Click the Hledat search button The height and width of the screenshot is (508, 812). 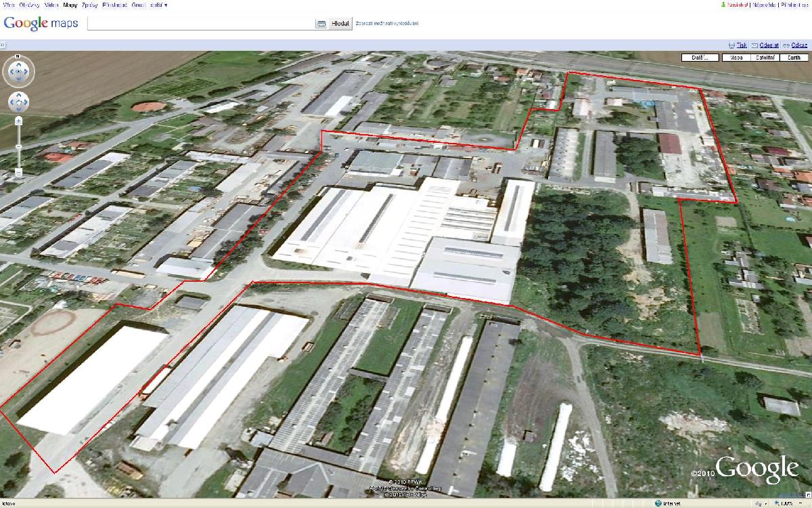point(340,24)
